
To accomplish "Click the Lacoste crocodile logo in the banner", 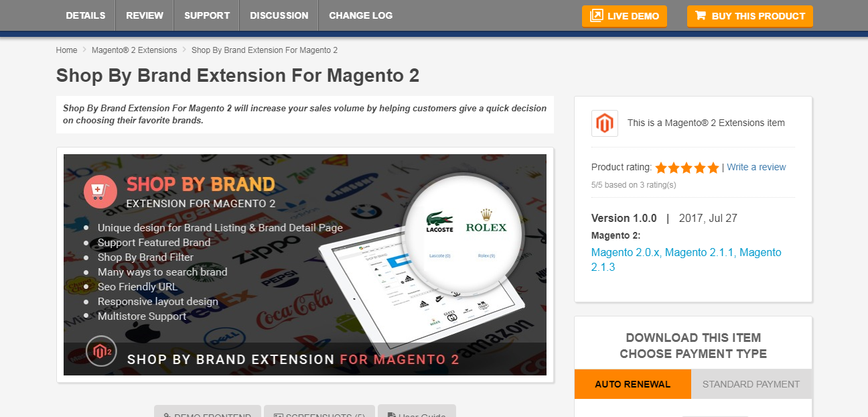I will tap(439, 222).
